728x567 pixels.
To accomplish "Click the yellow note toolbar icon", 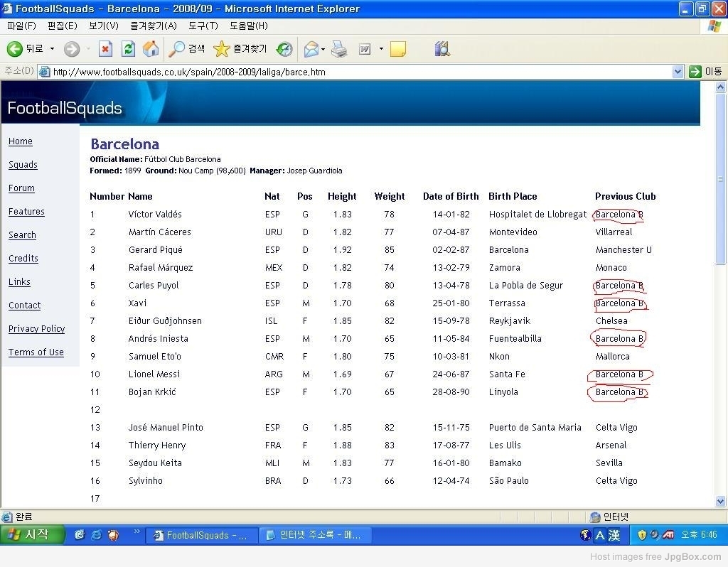I will point(398,49).
